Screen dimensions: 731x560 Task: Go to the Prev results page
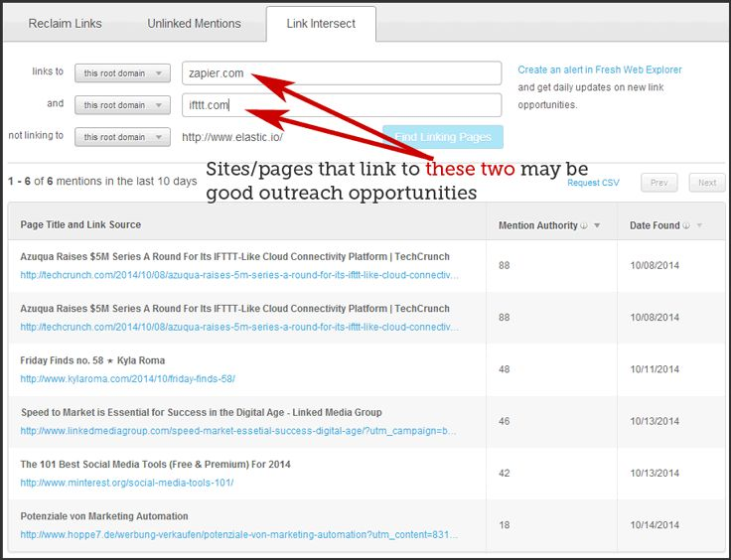658,183
